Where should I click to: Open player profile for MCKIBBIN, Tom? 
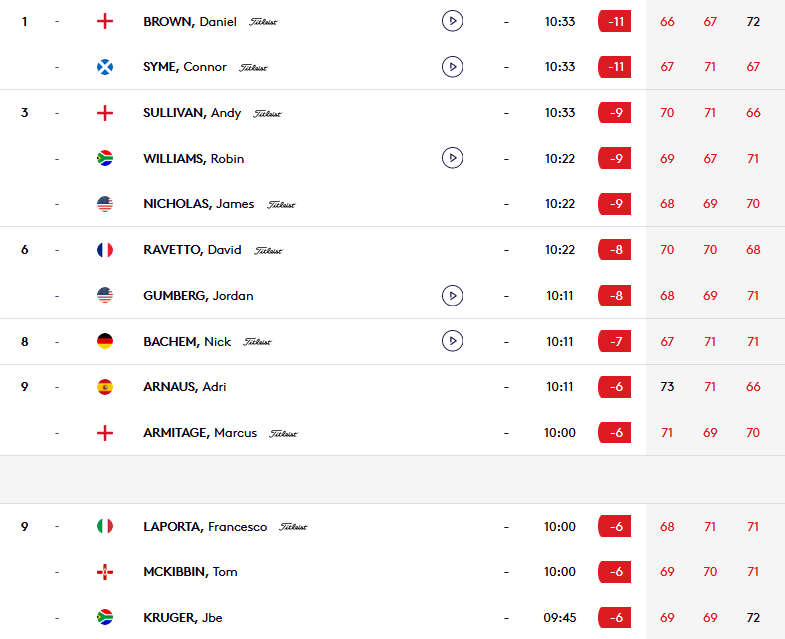190,572
